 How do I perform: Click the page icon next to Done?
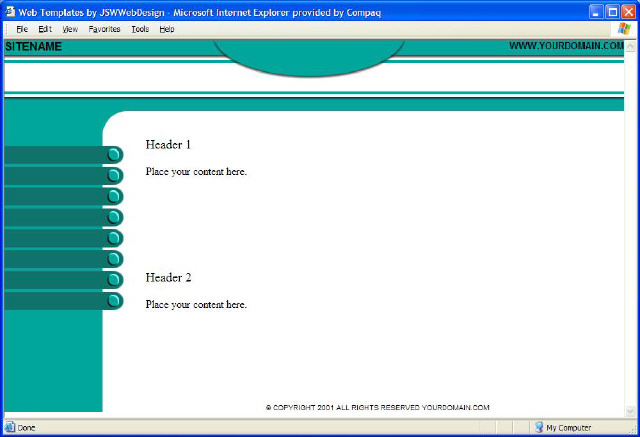[x=10, y=427]
